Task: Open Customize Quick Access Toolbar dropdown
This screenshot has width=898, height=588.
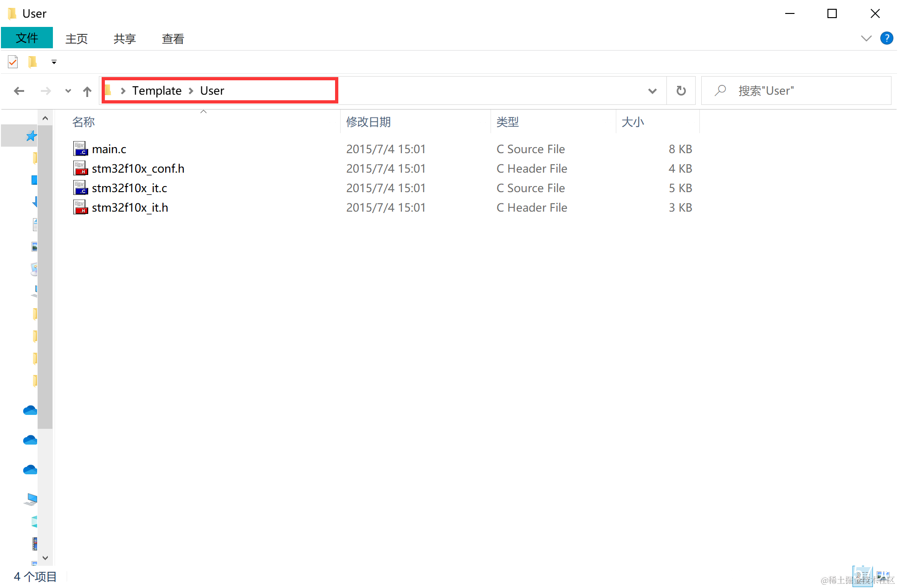Action: 54,62
